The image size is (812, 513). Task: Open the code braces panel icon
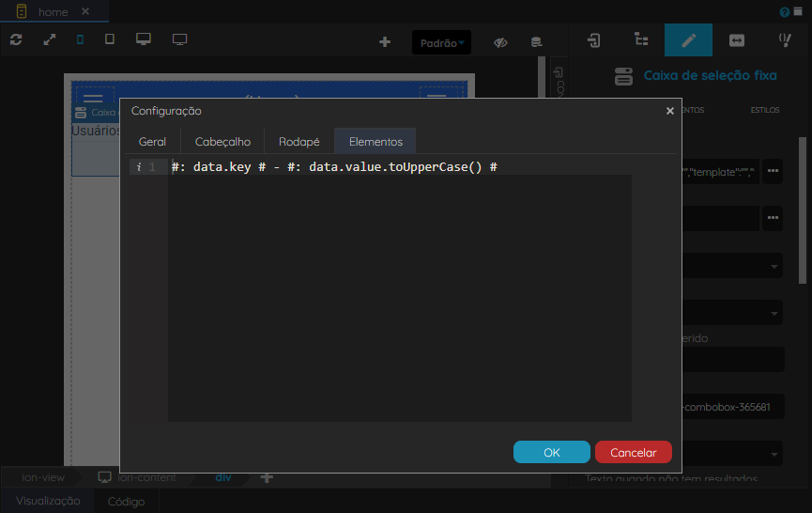click(785, 39)
